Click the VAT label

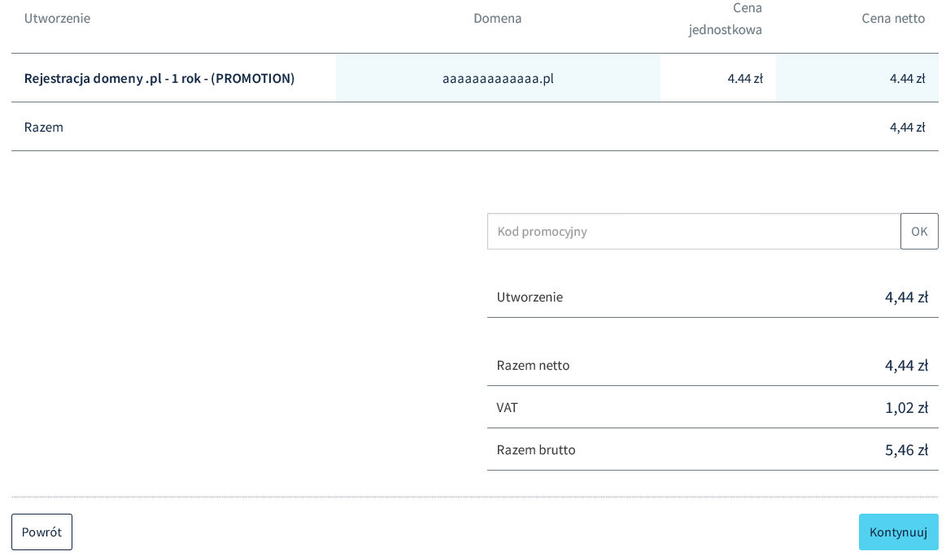click(x=507, y=407)
